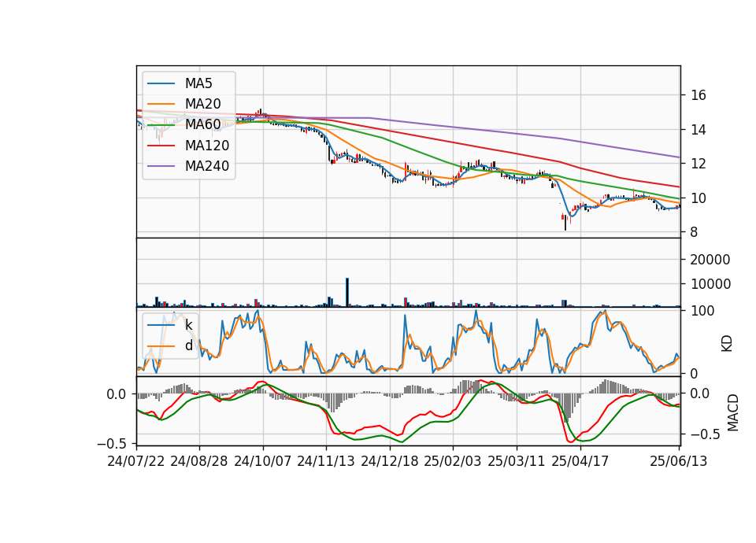Click the MA5 legend label

(x=198, y=83)
